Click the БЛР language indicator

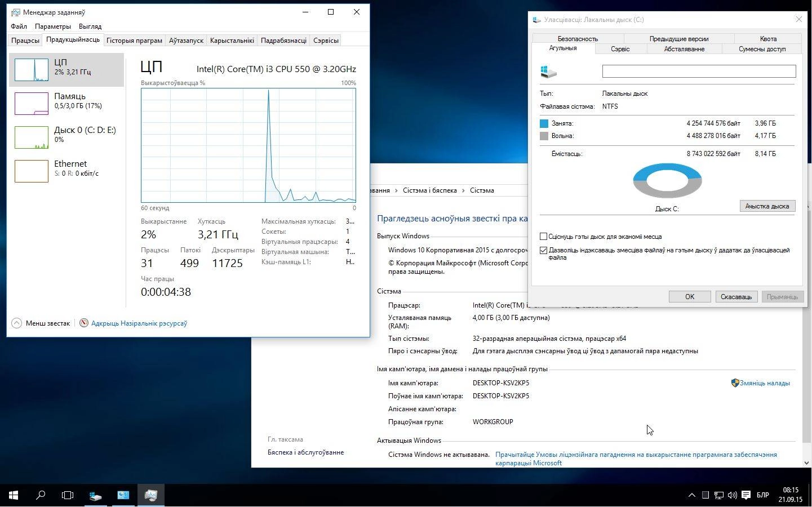point(762,495)
